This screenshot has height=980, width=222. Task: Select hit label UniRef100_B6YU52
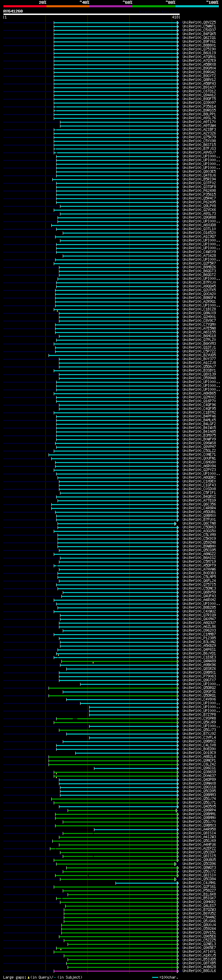tap(199, 913)
